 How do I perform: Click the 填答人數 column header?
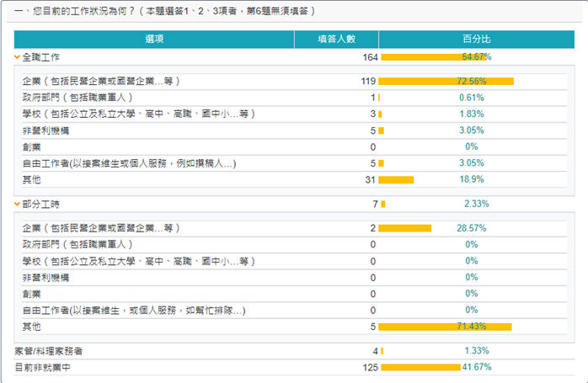click(x=336, y=40)
